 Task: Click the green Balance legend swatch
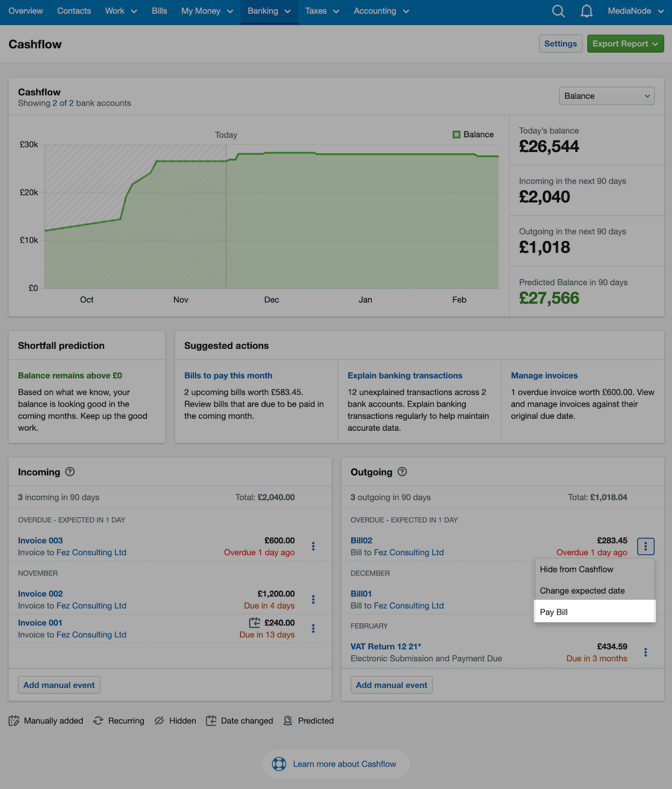pos(456,135)
